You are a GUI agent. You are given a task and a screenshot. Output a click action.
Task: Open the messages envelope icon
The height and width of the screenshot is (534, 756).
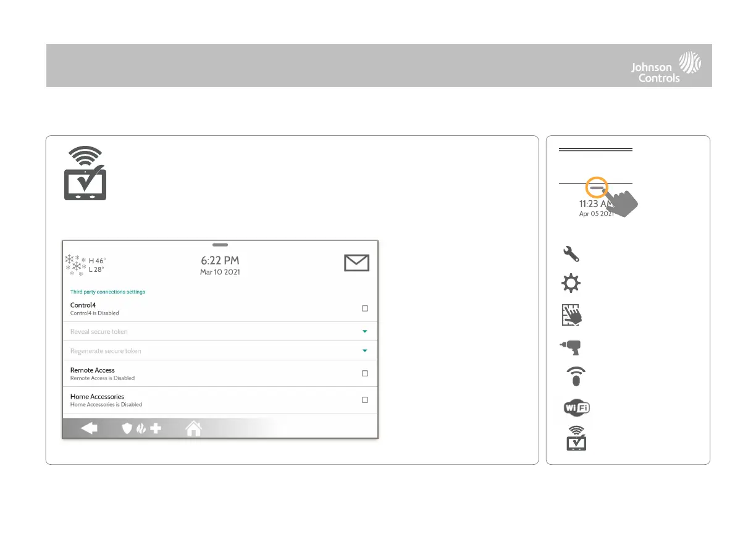(356, 263)
